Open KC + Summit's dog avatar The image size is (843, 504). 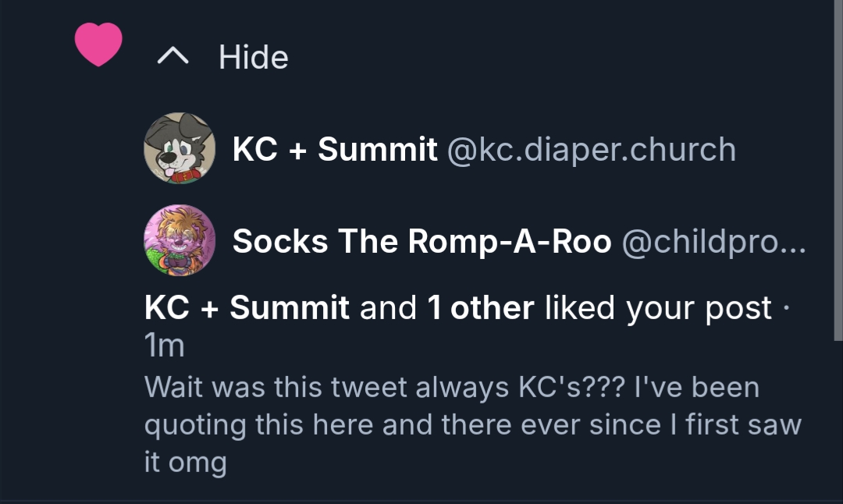[x=180, y=148]
